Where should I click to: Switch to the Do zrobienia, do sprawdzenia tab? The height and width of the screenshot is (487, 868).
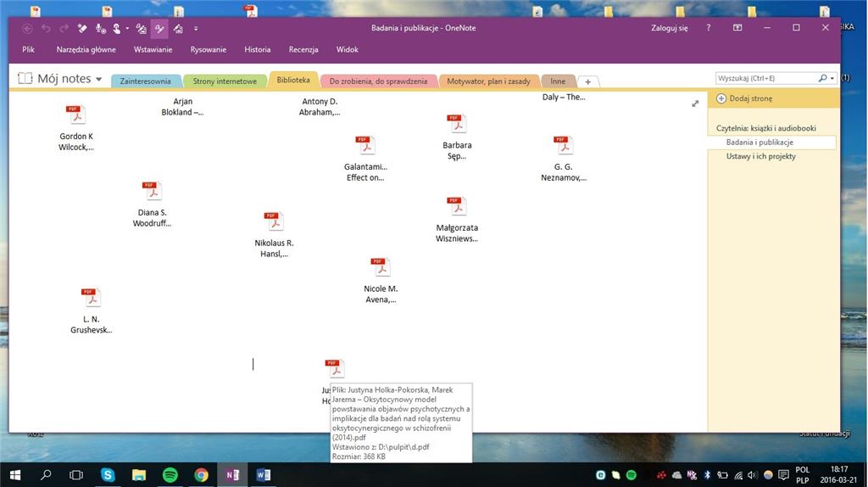tap(378, 81)
